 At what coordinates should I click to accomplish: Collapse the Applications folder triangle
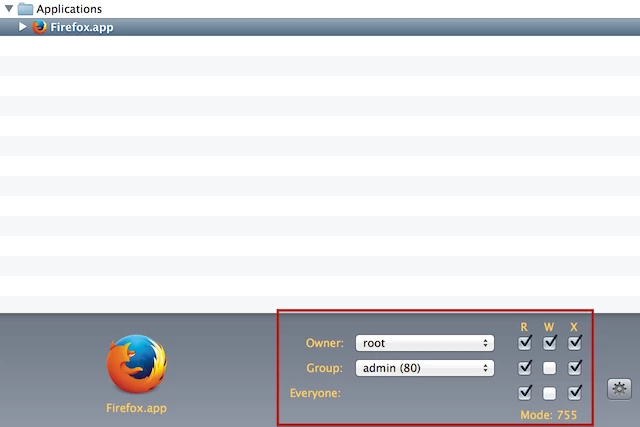pos(9,8)
